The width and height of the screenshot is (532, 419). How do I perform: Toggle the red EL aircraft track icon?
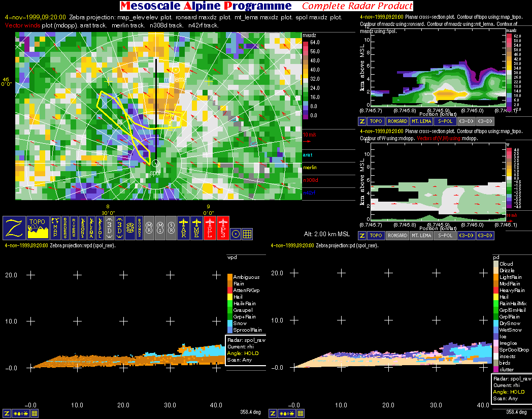click(210, 228)
